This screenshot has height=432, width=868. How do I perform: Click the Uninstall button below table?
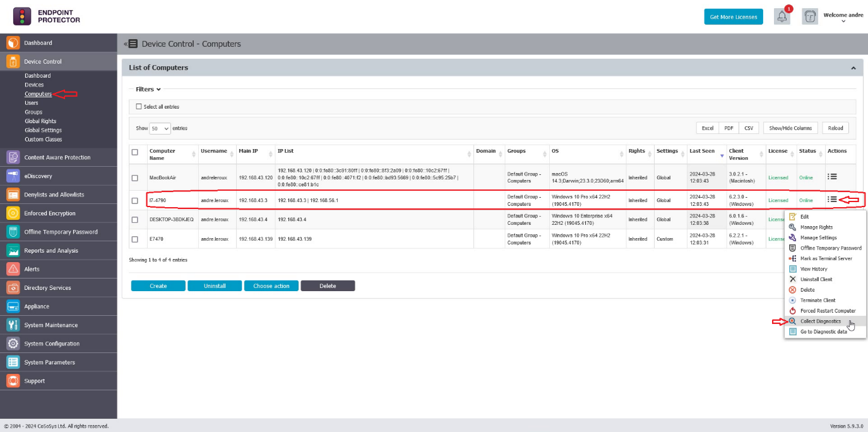(215, 286)
